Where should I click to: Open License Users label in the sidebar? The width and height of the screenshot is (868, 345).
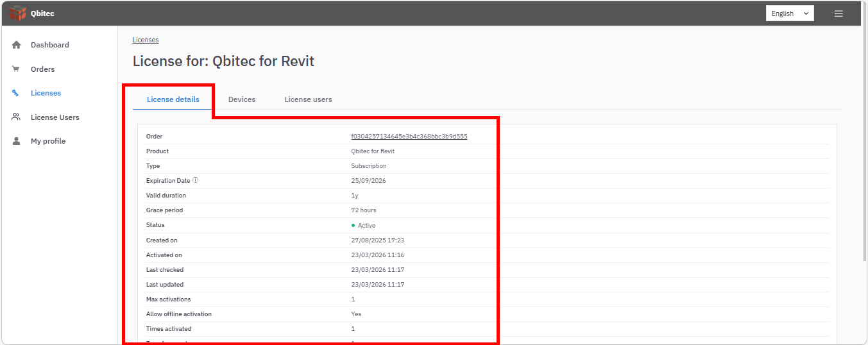click(55, 117)
